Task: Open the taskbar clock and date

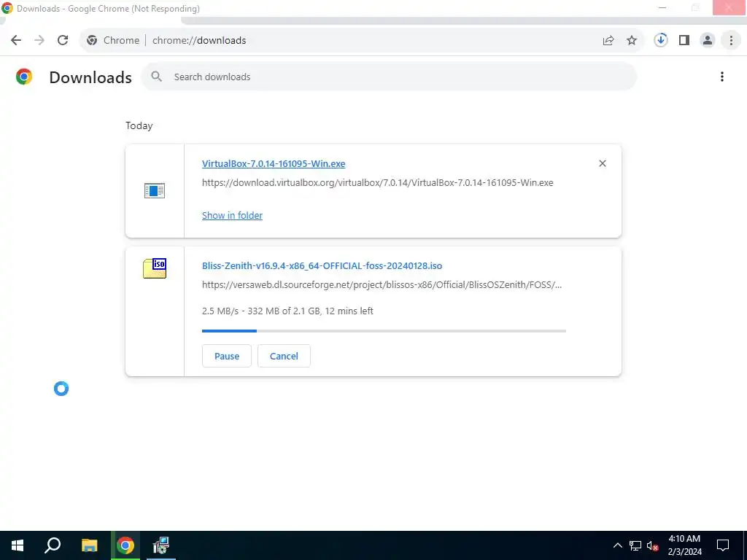Action: point(684,545)
